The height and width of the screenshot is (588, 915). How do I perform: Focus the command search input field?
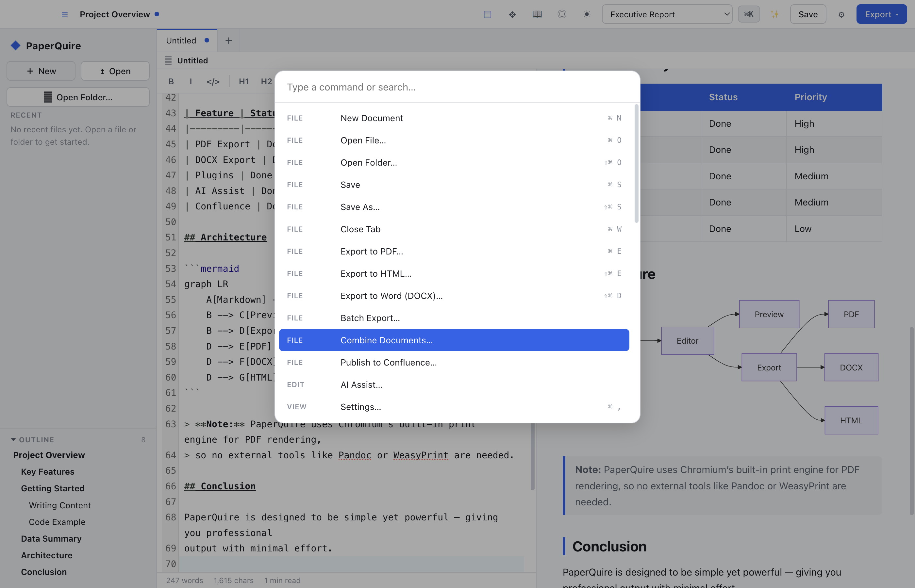coord(457,87)
